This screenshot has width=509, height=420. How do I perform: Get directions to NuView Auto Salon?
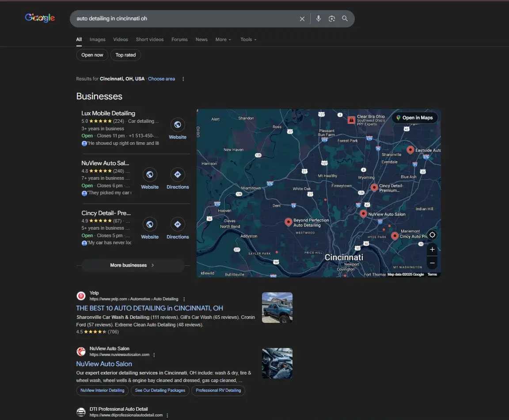coord(178,174)
